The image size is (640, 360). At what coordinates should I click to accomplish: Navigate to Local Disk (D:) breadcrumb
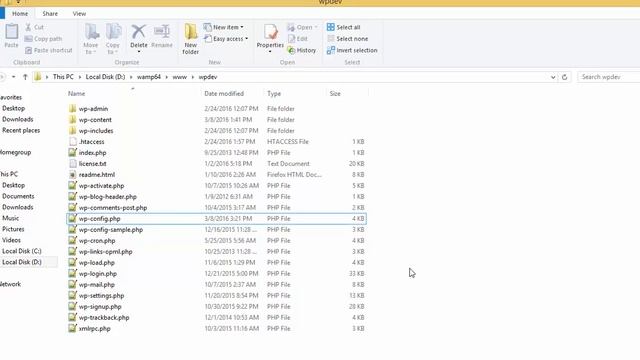tap(105, 77)
